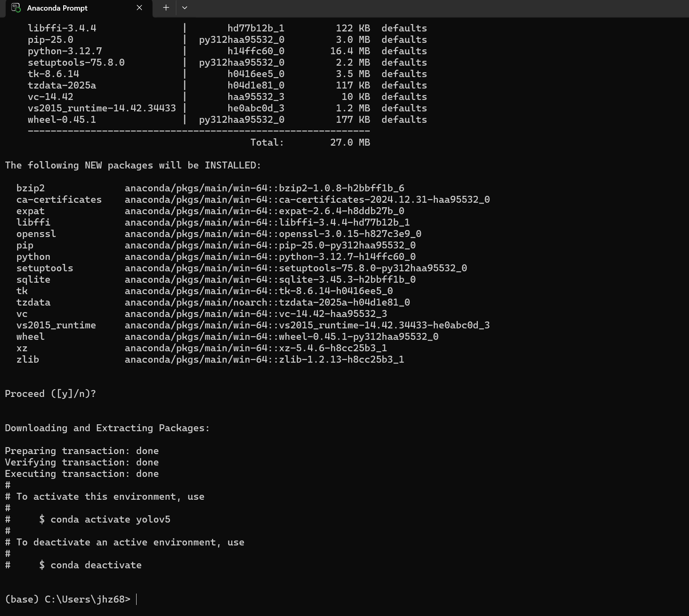The width and height of the screenshot is (689, 616).
Task: Click 'tzdata-2025a' in download table
Action: [62, 85]
